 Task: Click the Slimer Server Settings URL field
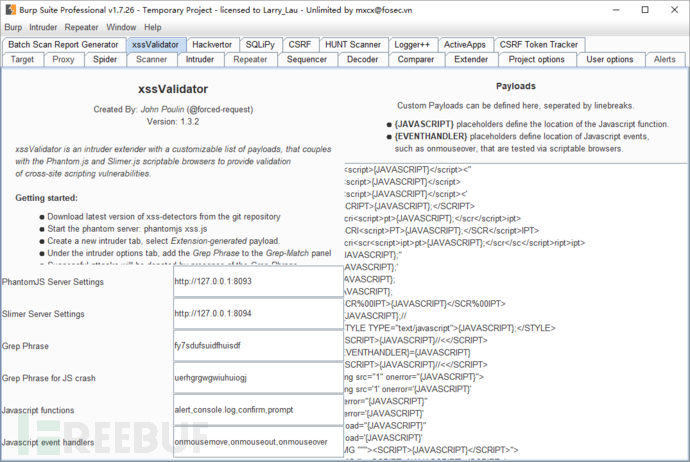(x=258, y=313)
